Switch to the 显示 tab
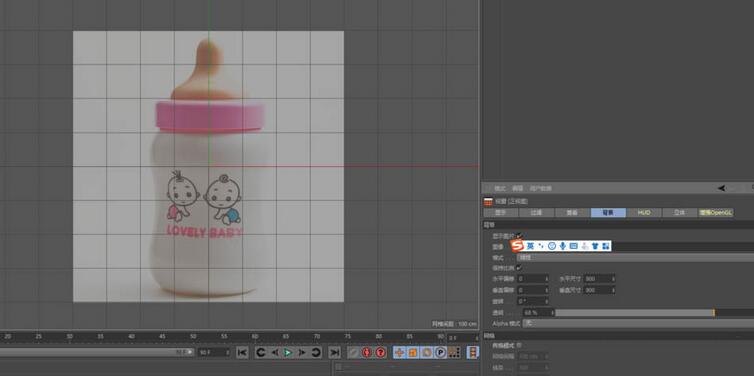The width and height of the screenshot is (754, 376). (501, 213)
